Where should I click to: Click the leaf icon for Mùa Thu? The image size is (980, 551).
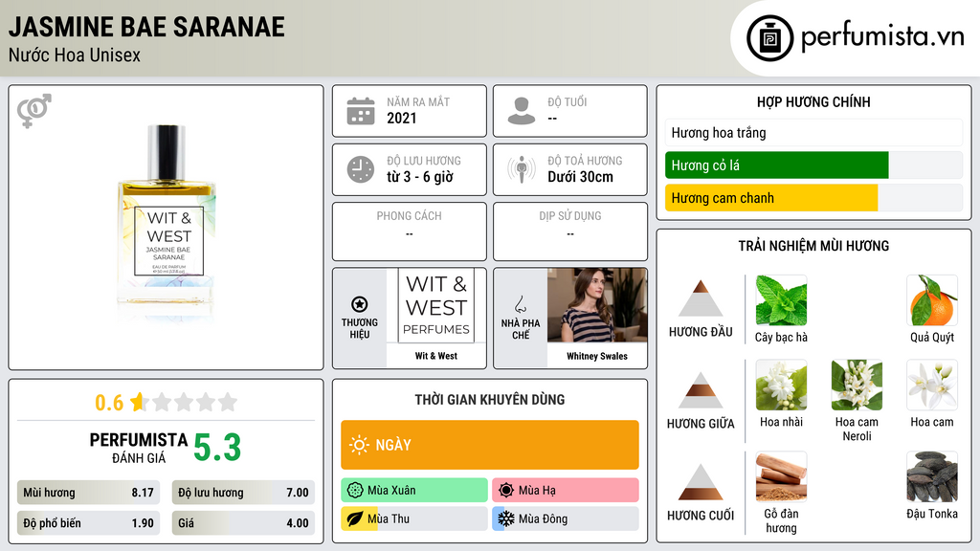(355, 519)
